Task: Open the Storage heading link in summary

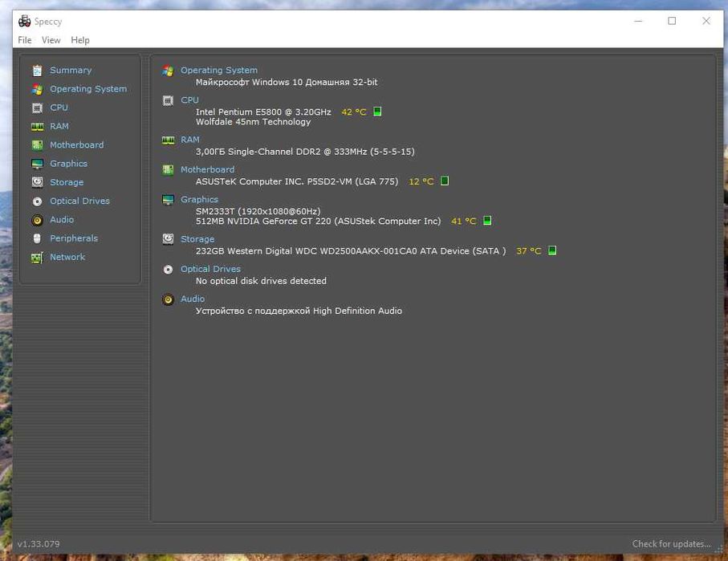Action: click(x=197, y=238)
